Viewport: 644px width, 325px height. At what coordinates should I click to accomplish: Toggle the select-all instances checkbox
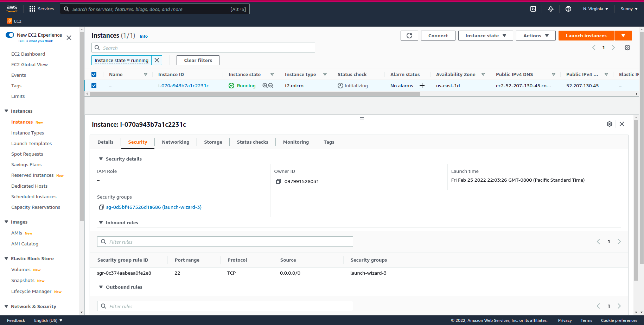tap(94, 74)
